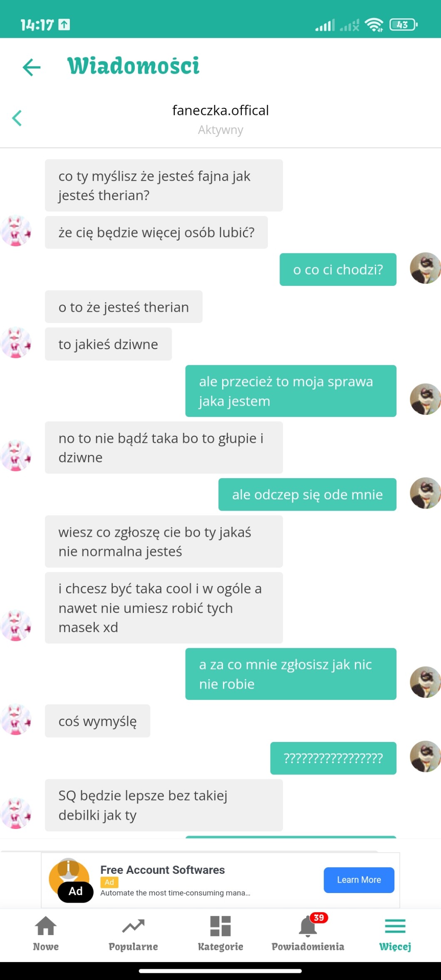
Task: Open the faneczka.offical username header
Action: [220, 110]
